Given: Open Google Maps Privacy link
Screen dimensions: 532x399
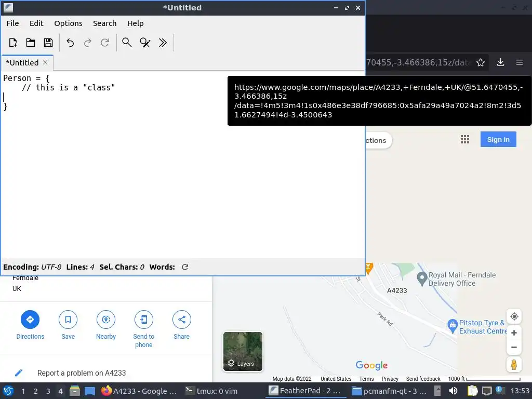Looking at the screenshot, I should pyautogui.click(x=390, y=379).
